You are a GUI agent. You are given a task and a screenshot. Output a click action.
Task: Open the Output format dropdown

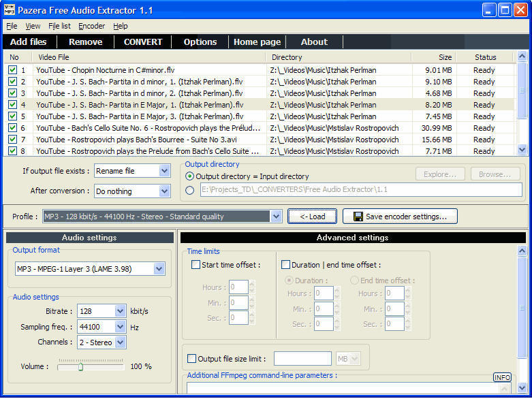pos(159,269)
